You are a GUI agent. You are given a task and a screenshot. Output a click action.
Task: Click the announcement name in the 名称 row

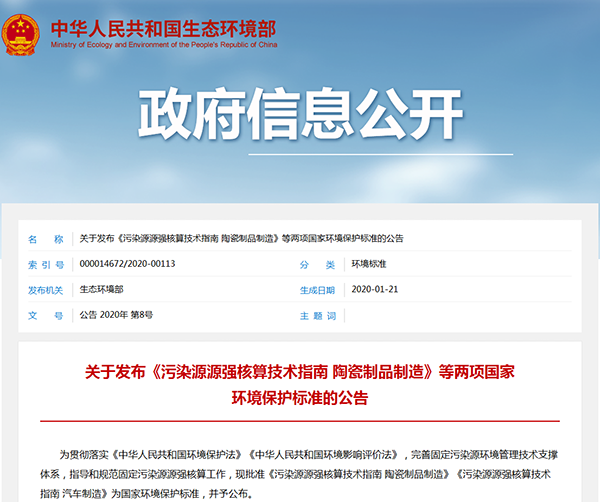[241, 239]
